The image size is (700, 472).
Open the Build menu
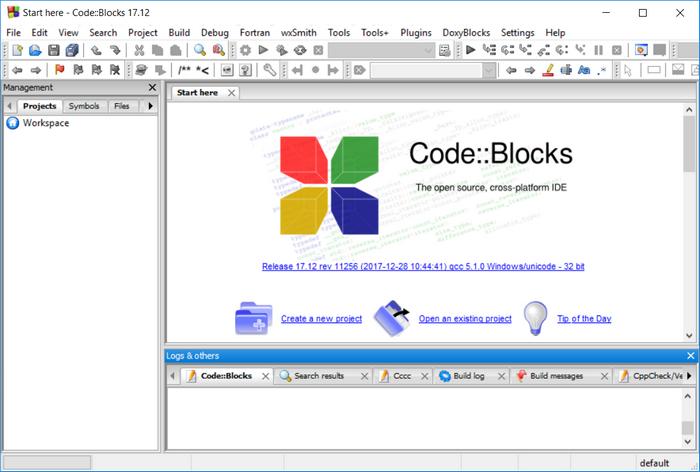[179, 33]
